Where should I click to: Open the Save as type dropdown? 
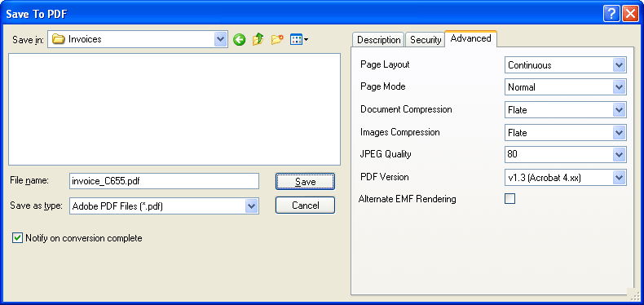(251, 206)
